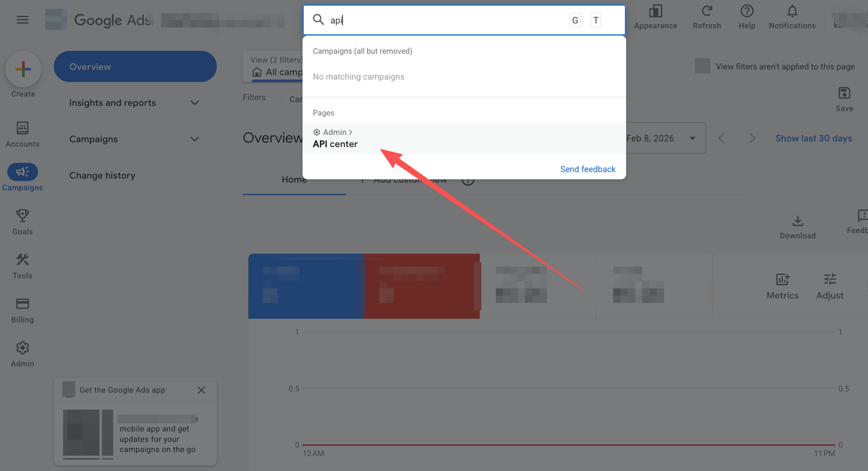Close the Get Google Ads app card
The image size is (868, 471).
click(201, 390)
